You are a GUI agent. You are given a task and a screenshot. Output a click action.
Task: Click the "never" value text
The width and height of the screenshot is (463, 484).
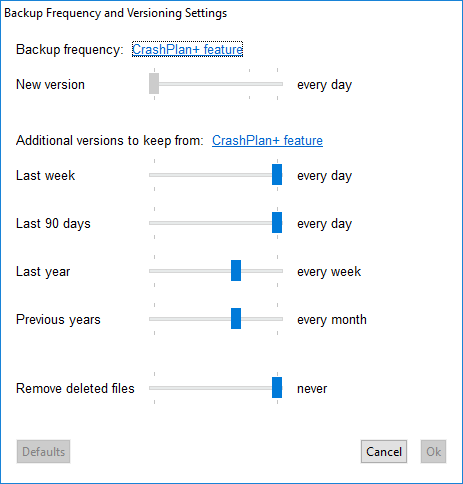[312, 389]
